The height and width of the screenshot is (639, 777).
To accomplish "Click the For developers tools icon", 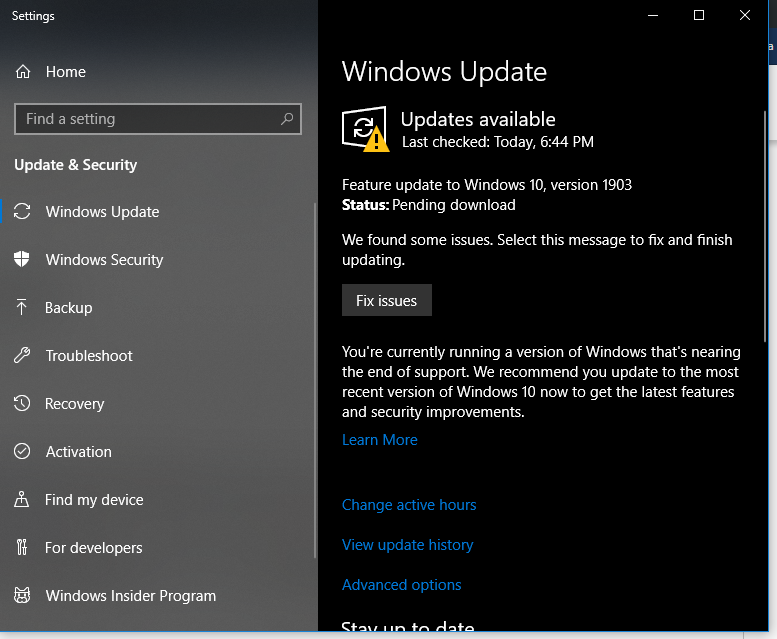I will (21, 547).
